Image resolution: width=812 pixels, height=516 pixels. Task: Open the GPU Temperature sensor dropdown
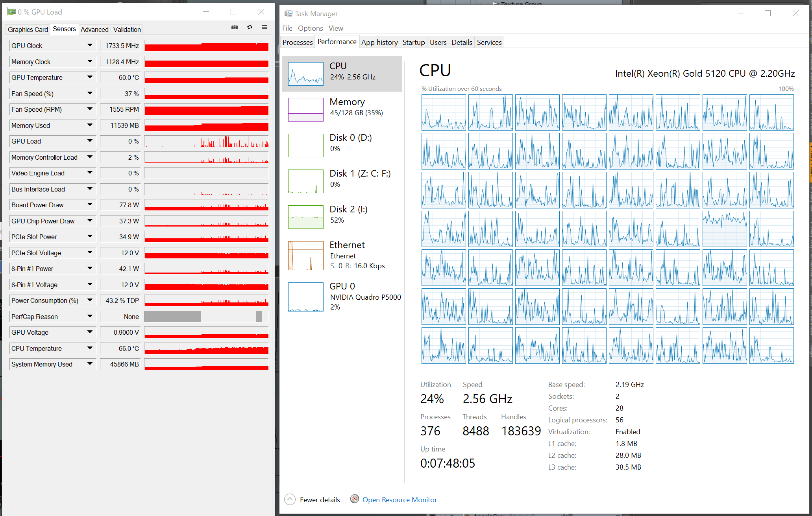[90, 77]
